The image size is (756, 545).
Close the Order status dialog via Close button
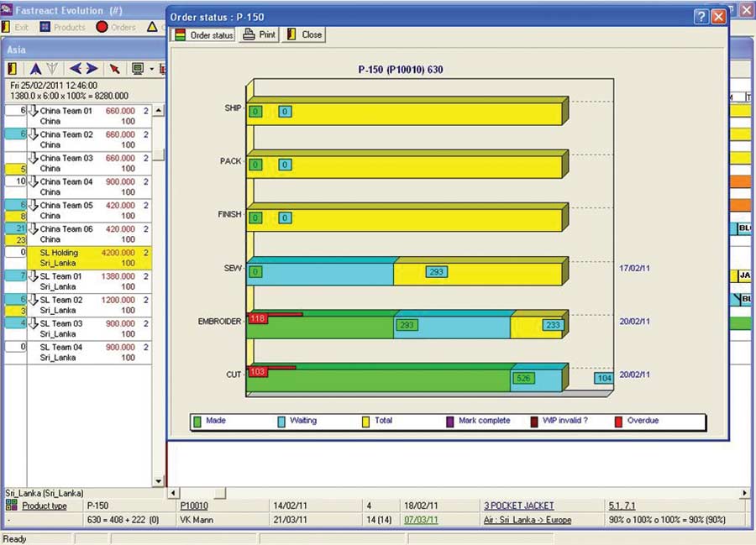pos(304,35)
